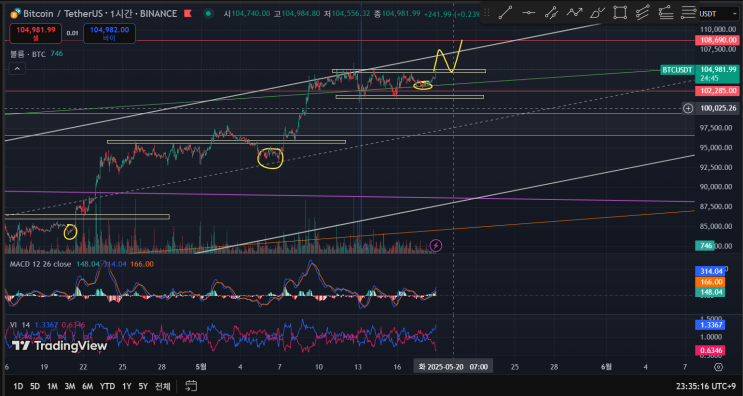The width and height of the screenshot is (743, 396).
Task: Select the Fib retracement lines tool
Action: tap(689, 12)
